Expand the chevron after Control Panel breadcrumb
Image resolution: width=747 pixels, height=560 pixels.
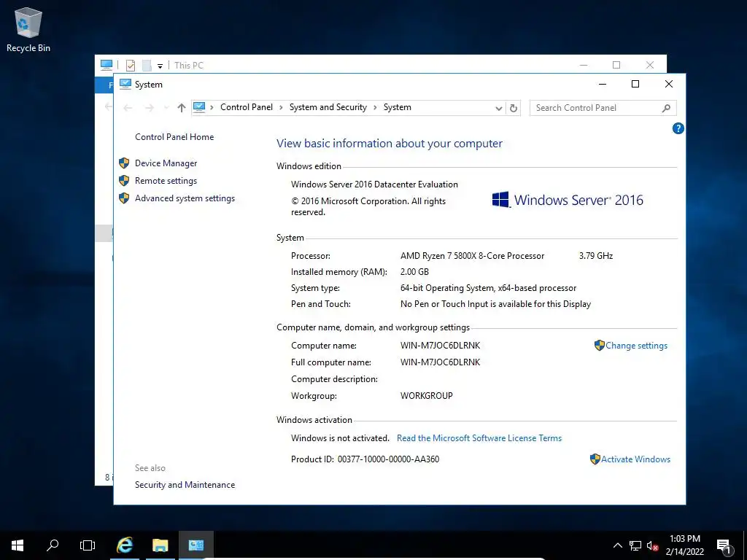click(281, 108)
